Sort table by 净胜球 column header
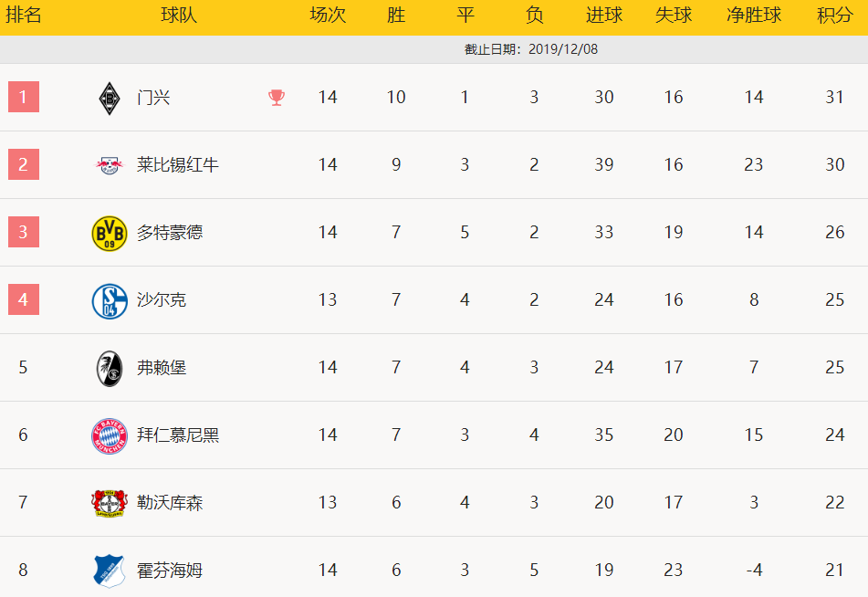 click(x=754, y=15)
